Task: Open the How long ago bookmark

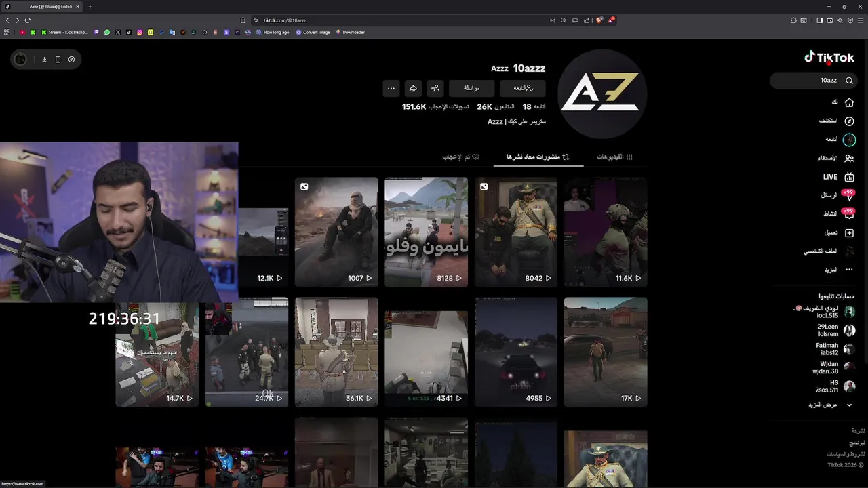Action: pos(273,32)
